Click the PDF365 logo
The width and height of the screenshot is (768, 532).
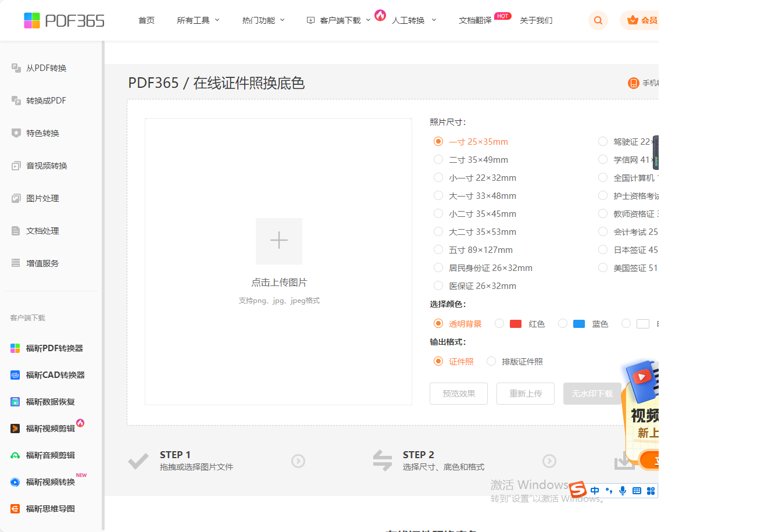(64, 20)
